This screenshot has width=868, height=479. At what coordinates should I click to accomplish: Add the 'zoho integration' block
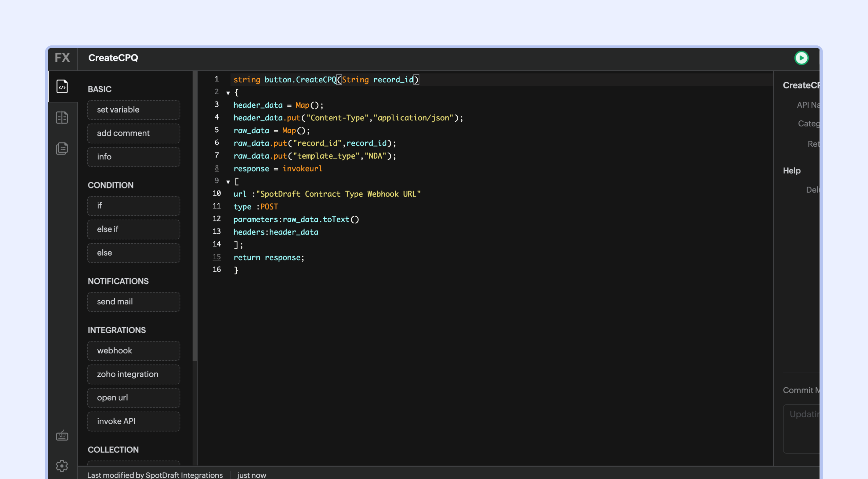click(134, 374)
